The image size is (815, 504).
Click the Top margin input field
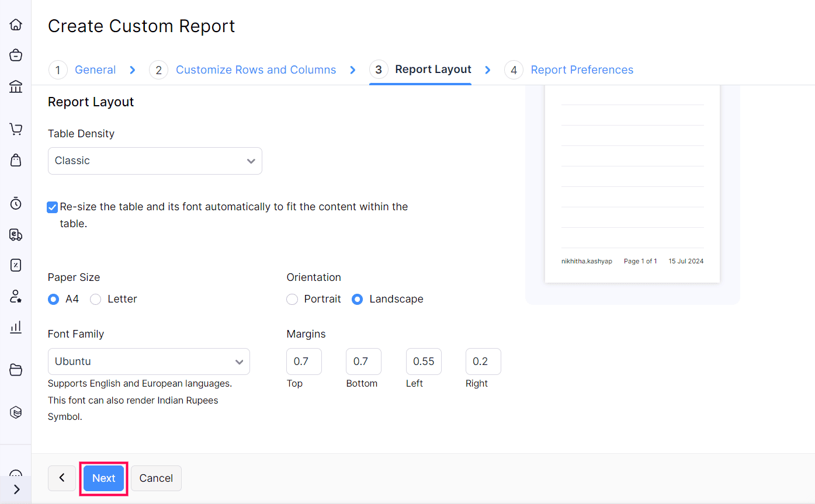[304, 362]
